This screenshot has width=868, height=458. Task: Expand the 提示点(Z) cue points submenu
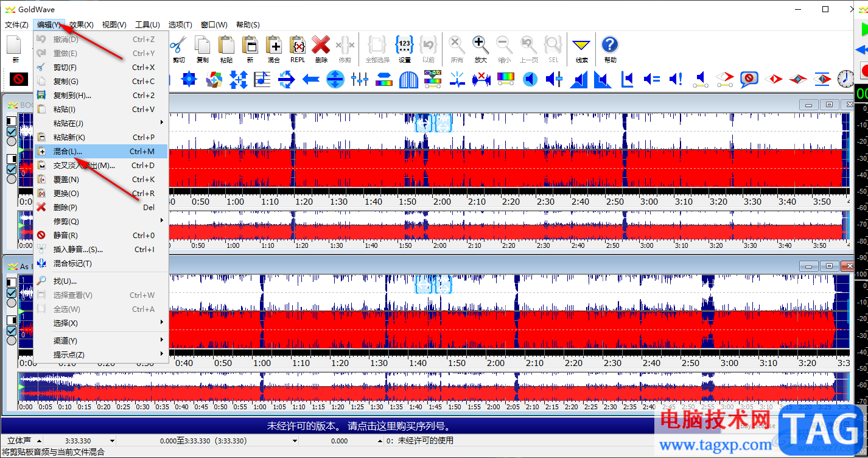coord(101,354)
